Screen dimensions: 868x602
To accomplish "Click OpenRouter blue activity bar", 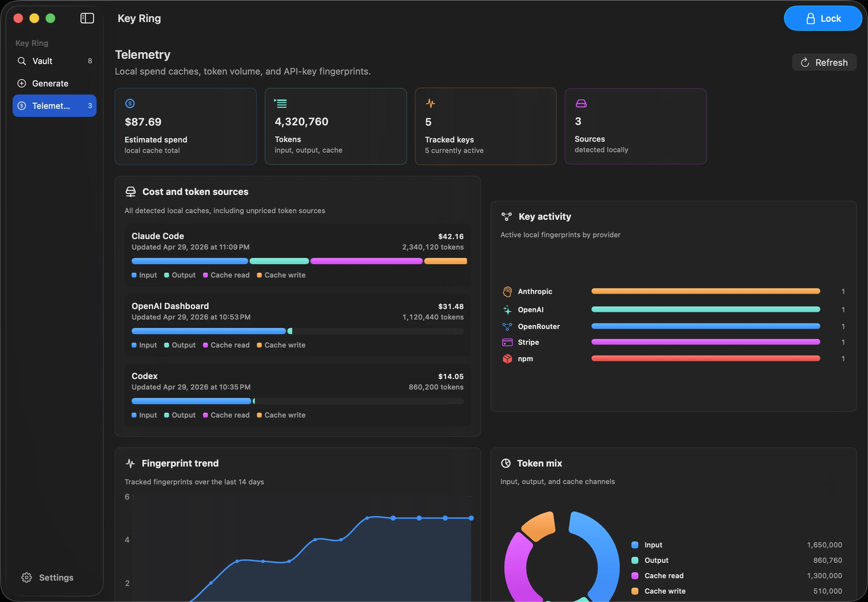I will pos(705,326).
